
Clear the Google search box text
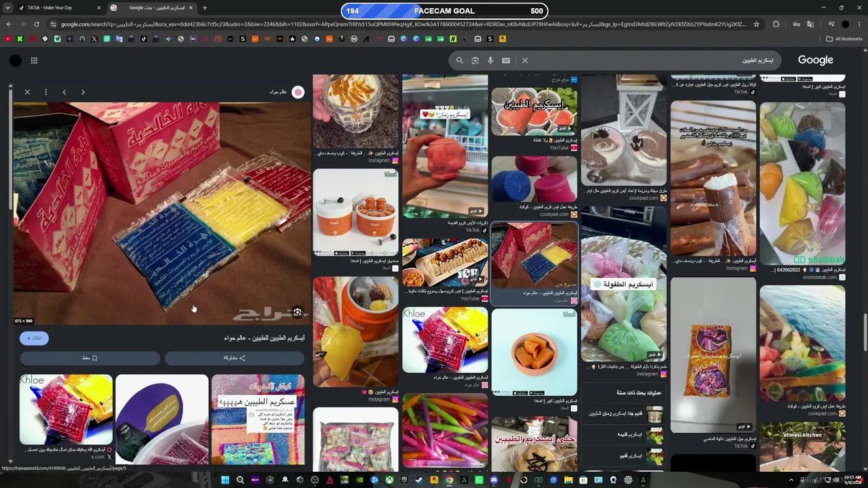point(525,60)
